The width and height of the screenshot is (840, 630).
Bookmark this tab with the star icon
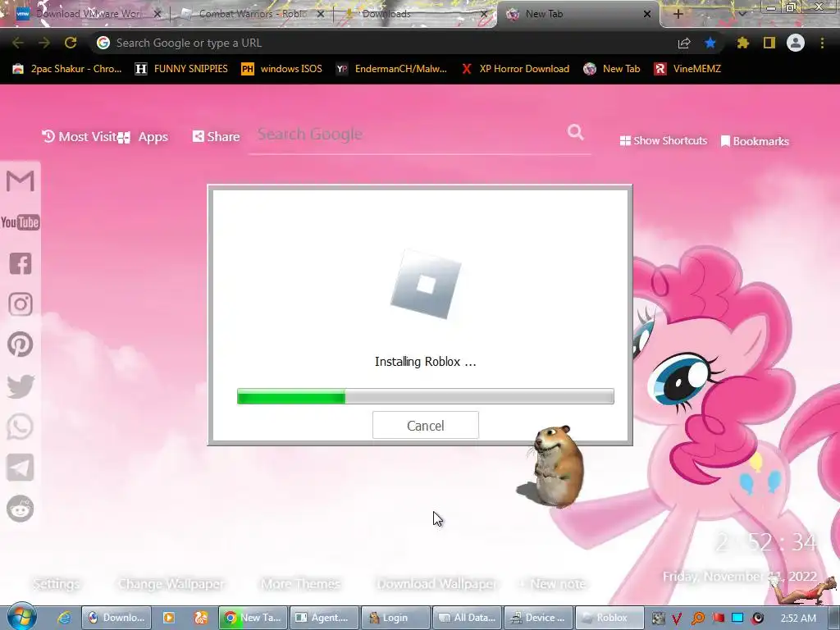point(710,43)
